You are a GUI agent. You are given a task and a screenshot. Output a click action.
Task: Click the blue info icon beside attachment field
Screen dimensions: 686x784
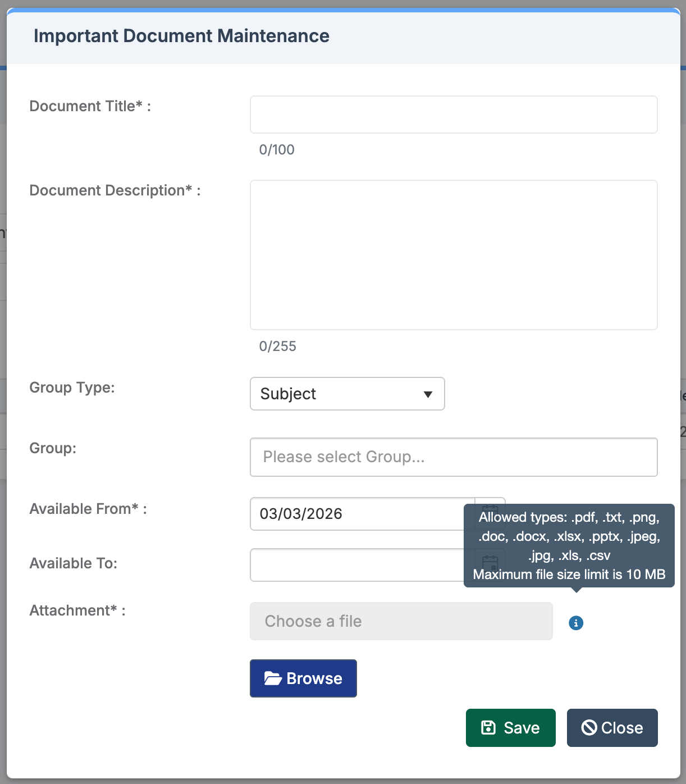[576, 623]
